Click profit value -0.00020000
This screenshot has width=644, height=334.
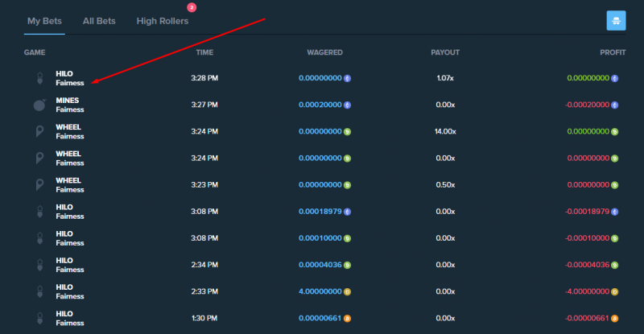[588, 105]
